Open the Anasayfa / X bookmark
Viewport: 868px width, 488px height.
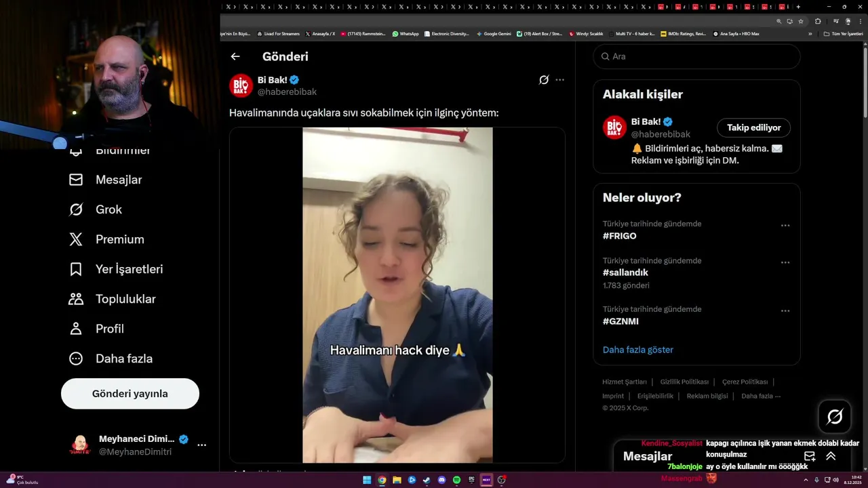pos(320,34)
